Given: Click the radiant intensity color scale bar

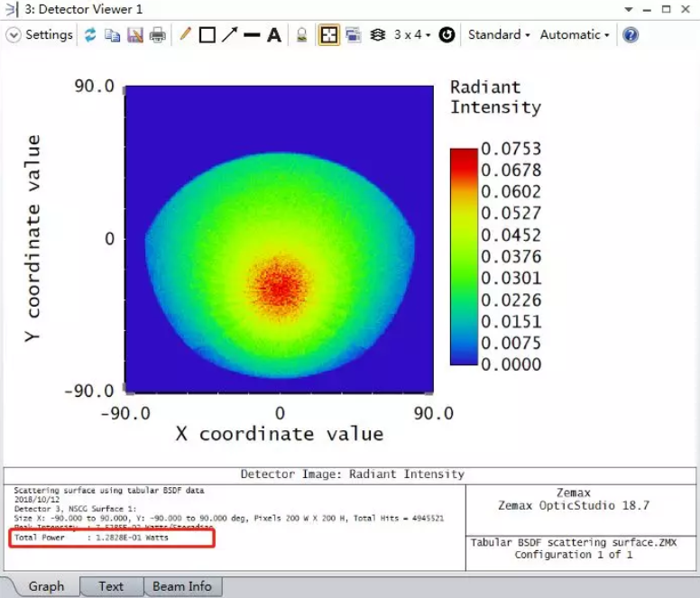Looking at the screenshot, I should tap(464, 256).
